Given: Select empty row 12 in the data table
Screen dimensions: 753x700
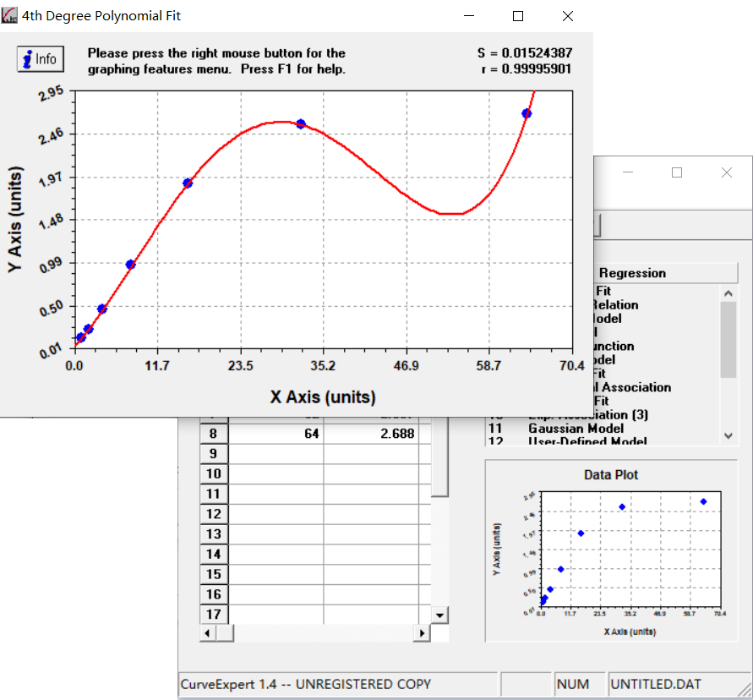Looking at the screenshot, I should (213, 514).
